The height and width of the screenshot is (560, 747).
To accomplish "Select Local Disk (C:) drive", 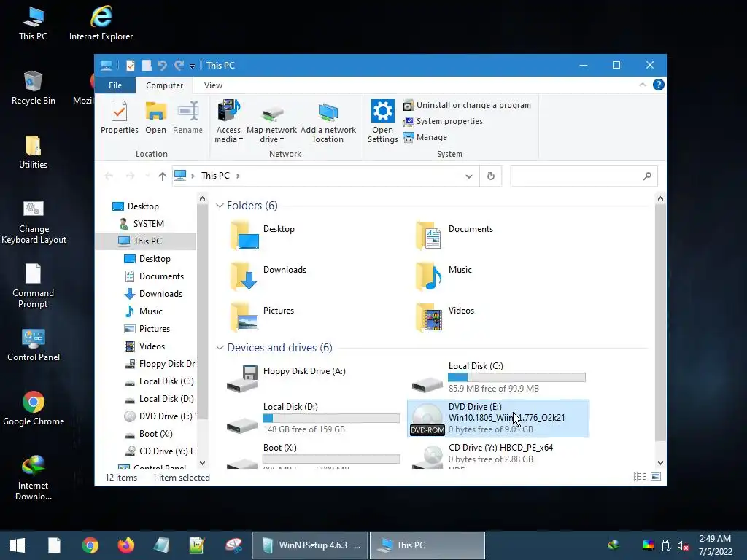I will click(498, 377).
